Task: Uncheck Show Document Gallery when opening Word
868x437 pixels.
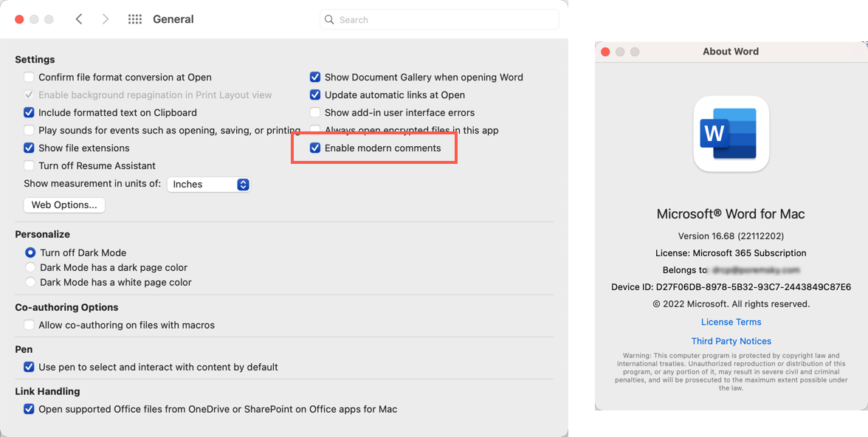Action: [315, 77]
